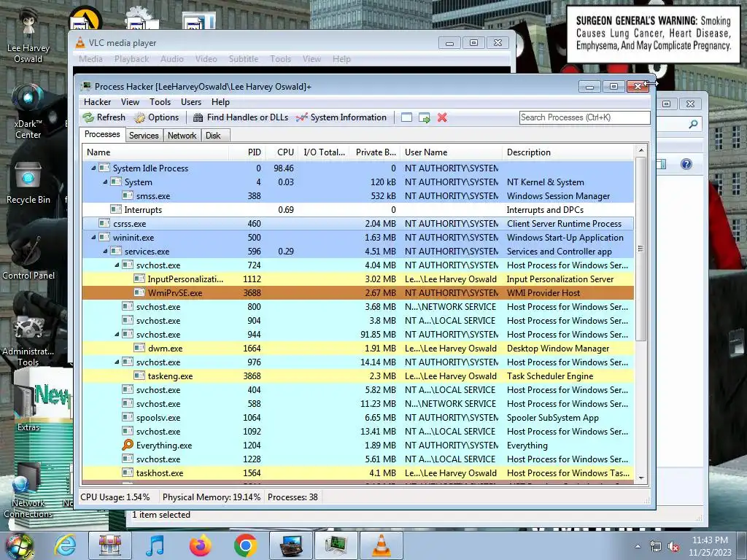Screen dimensions: 747x560
Task: Open the Tools menu in Process Hacker
Action: click(x=160, y=102)
